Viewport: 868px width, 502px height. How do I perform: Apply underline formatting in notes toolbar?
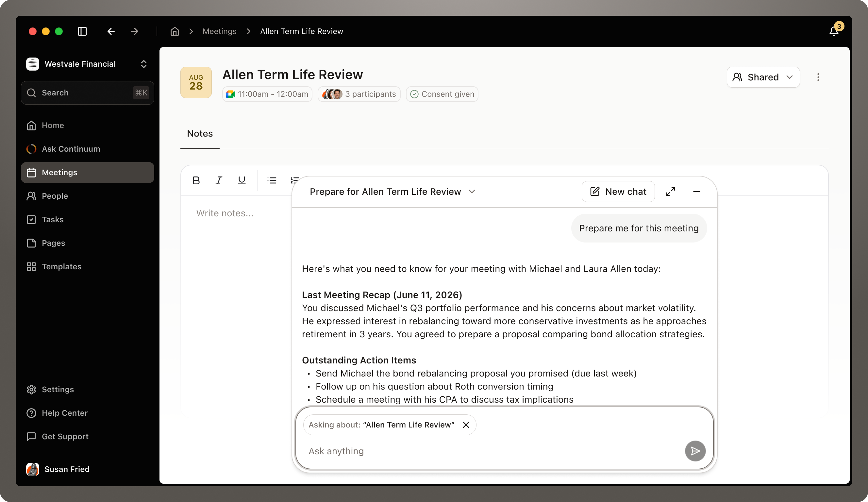click(x=242, y=180)
